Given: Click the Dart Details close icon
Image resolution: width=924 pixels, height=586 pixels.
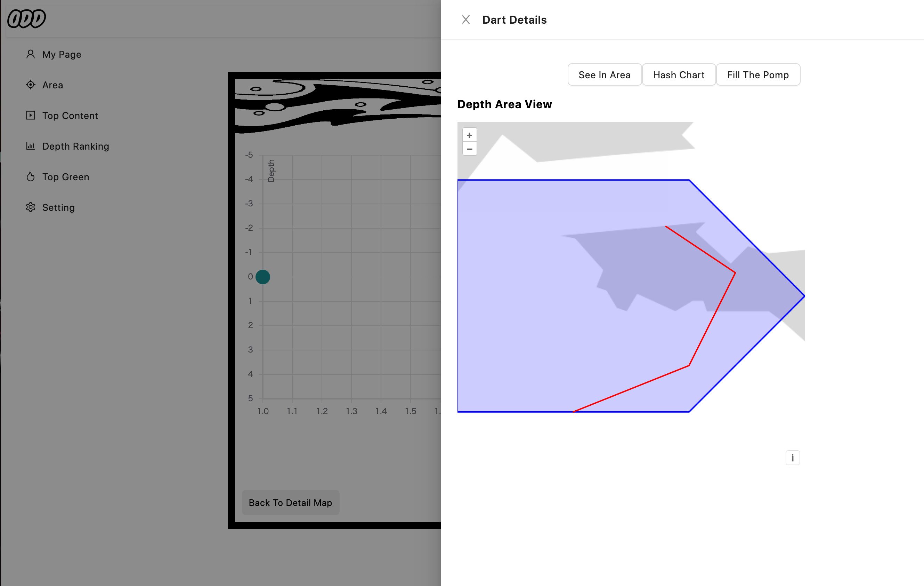Looking at the screenshot, I should coord(466,19).
